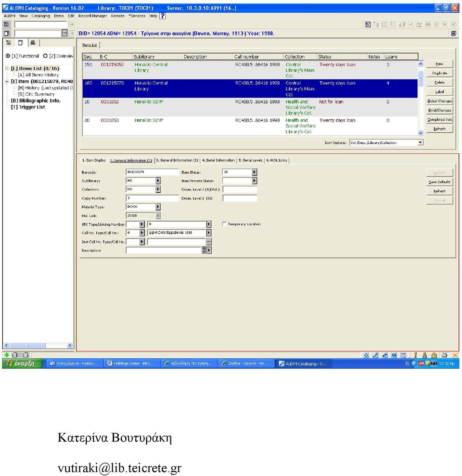Select [S] Circ Summary in tree
The image size is (462, 476).
[36, 94]
